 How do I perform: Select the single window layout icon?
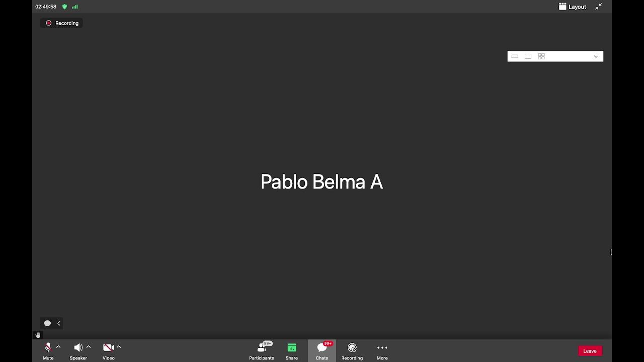(528, 56)
